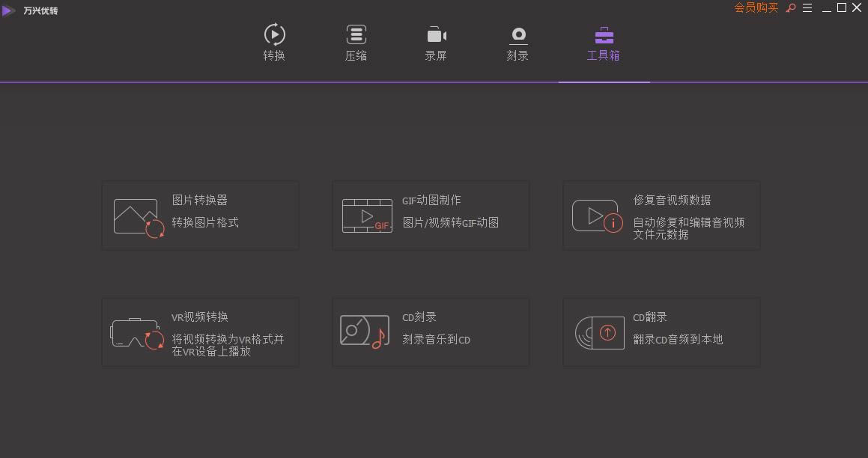Click the 刻录 disc burn icon
This screenshot has height=458, width=868.
coord(518,34)
